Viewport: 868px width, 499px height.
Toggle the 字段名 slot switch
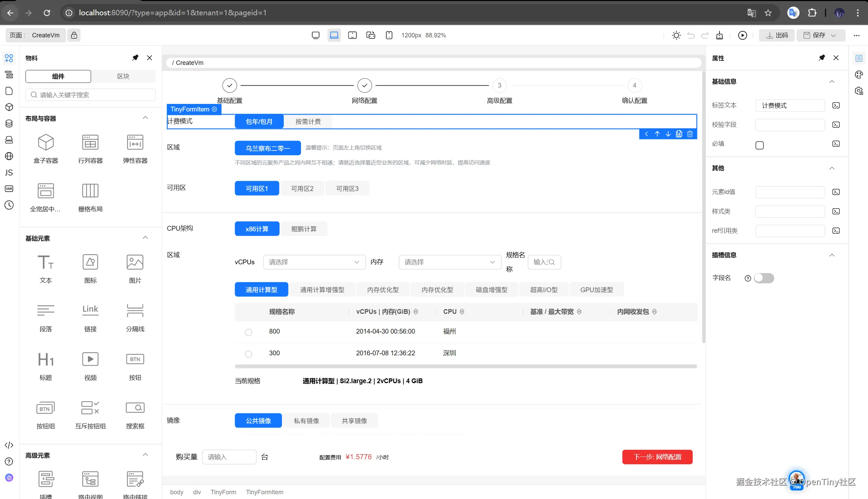coord(763,278)
